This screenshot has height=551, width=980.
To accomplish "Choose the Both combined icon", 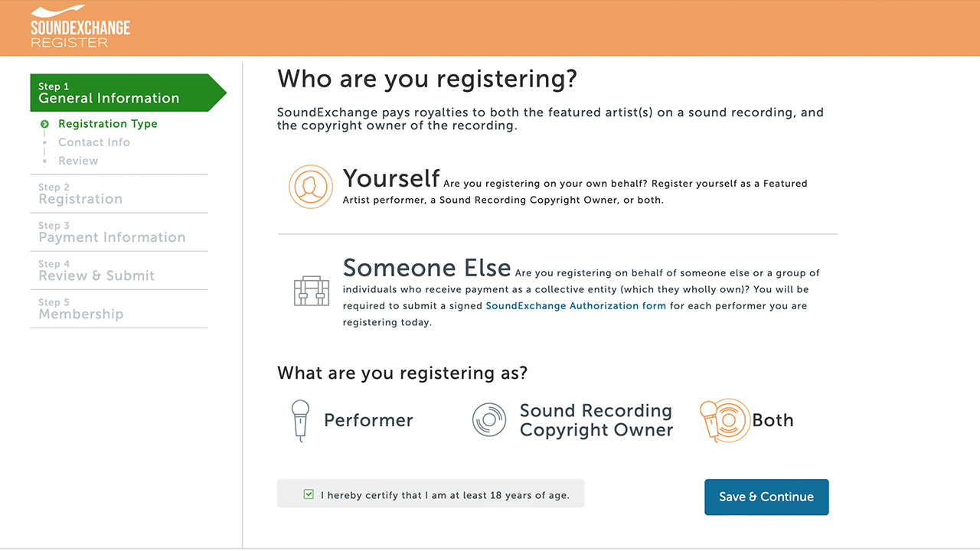I will tap(724, 420).
